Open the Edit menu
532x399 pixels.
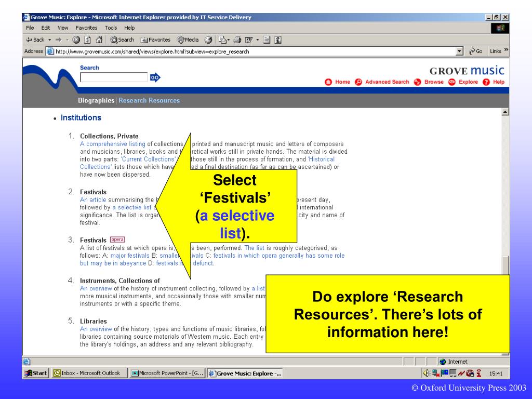pos(46,28)
